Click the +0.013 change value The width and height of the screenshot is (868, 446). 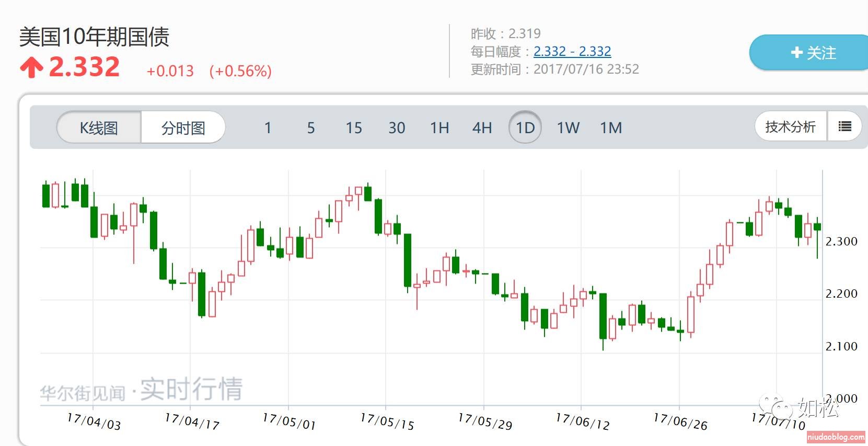tap(170, 71)
